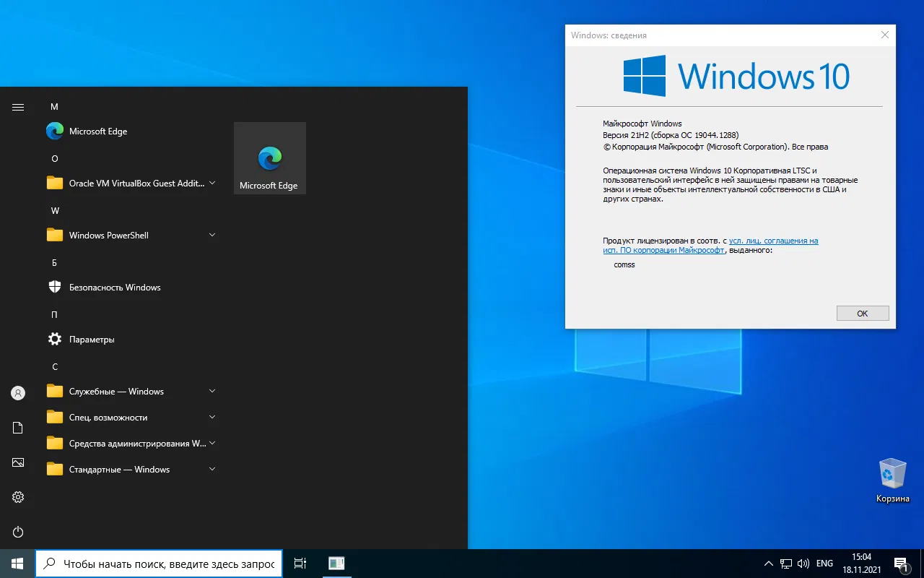Click the user account avatar icon
Image resolution: width=924 pixels, height=578 pixels.
(x=18, y=393)
